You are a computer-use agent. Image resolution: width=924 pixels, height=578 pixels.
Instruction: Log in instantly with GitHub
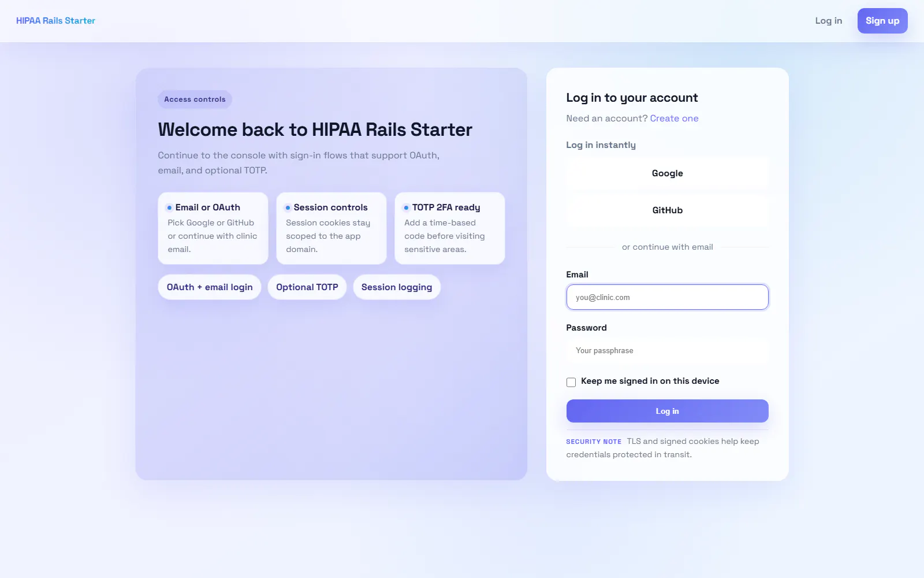point(667,210)
